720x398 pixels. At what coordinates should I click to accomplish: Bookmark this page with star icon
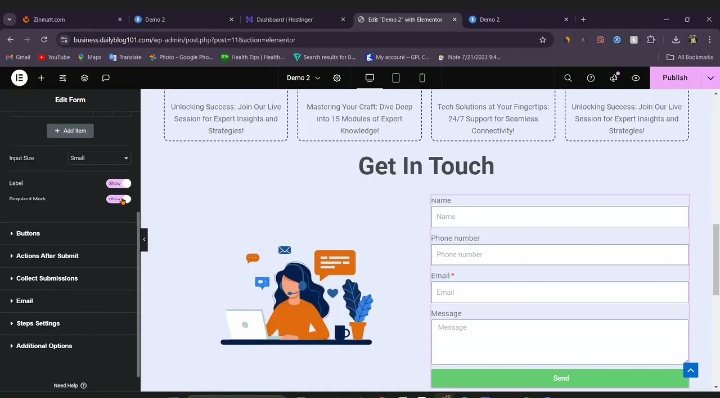pyautogui.click(x=543, y=40)
